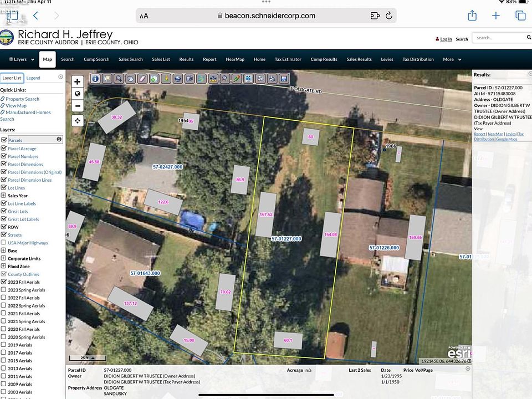Image resolution: width=532 pixels, height=399 pixels.
Task: Open the print map tool
Action: pos(272,79)
